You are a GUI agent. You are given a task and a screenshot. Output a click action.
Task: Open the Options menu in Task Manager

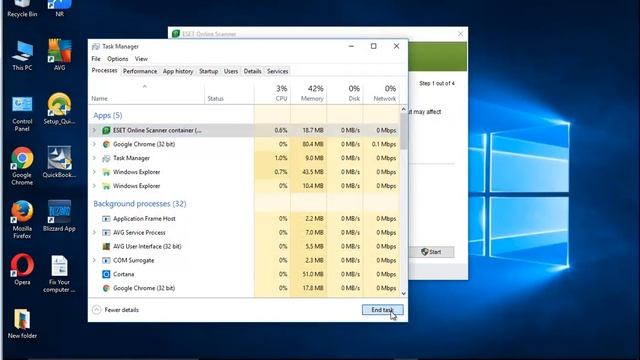(118, 59)
